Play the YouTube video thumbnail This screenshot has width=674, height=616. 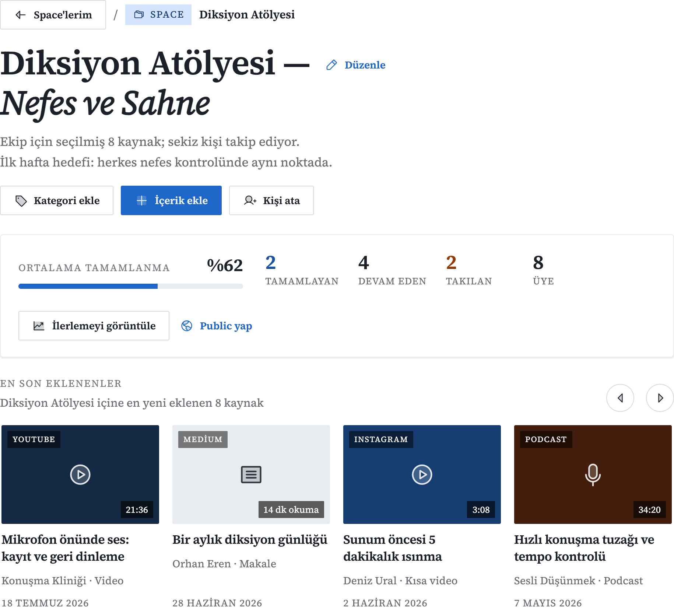[x=80, y=475]
